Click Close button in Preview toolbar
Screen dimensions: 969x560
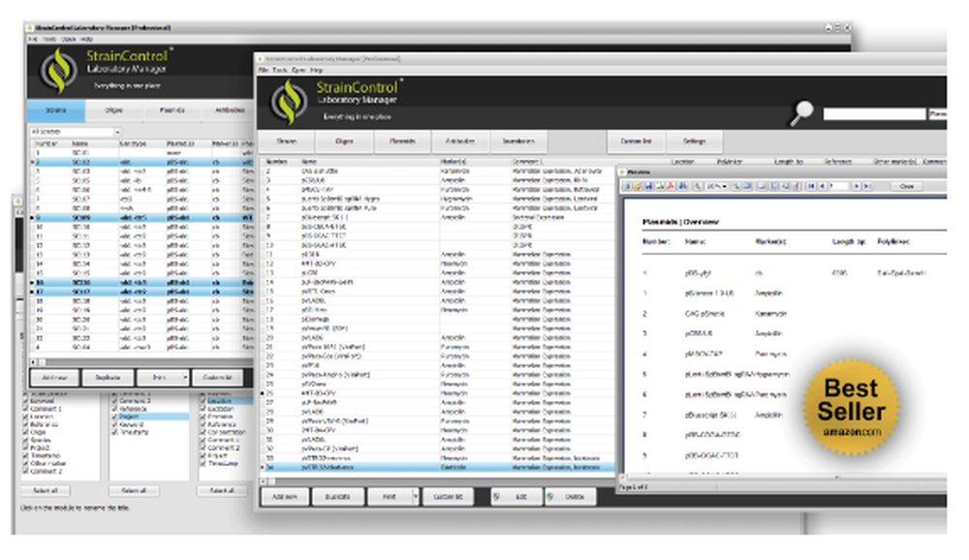[907, 186]
